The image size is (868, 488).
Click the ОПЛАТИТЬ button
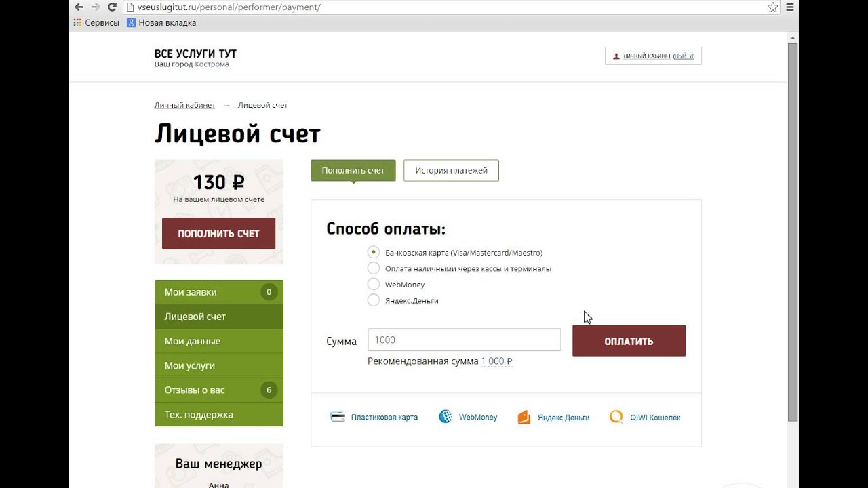pos(629,341)
